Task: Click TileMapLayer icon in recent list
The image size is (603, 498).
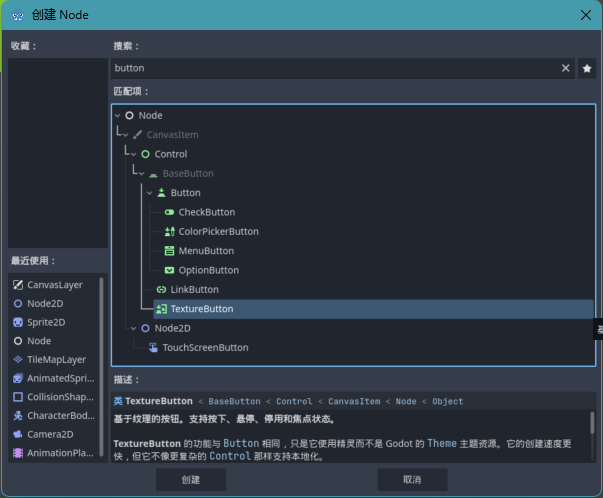Action: 18,360
